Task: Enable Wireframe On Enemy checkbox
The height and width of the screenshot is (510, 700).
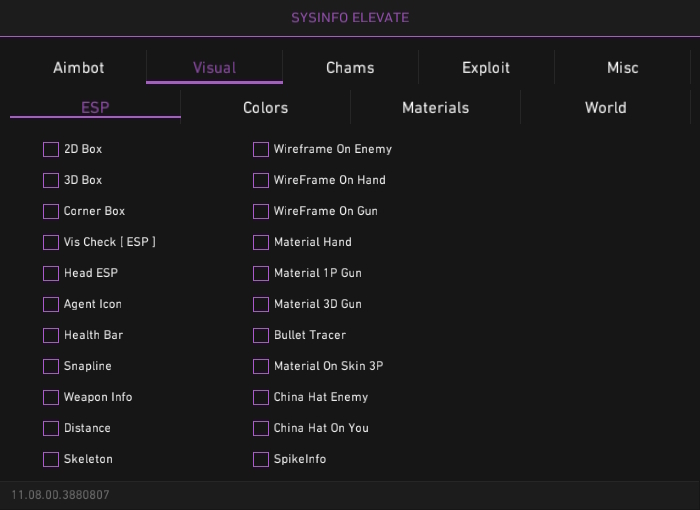Action: point(261,149)
